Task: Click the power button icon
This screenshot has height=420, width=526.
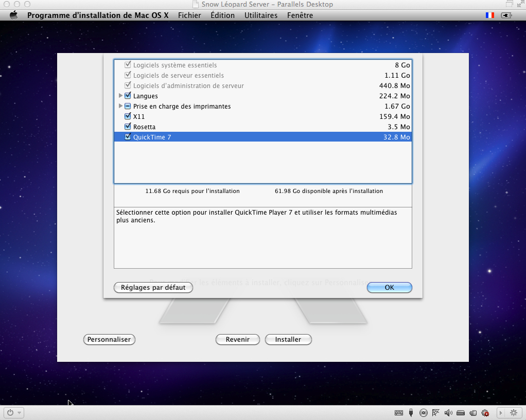Action: coord(10,413)
